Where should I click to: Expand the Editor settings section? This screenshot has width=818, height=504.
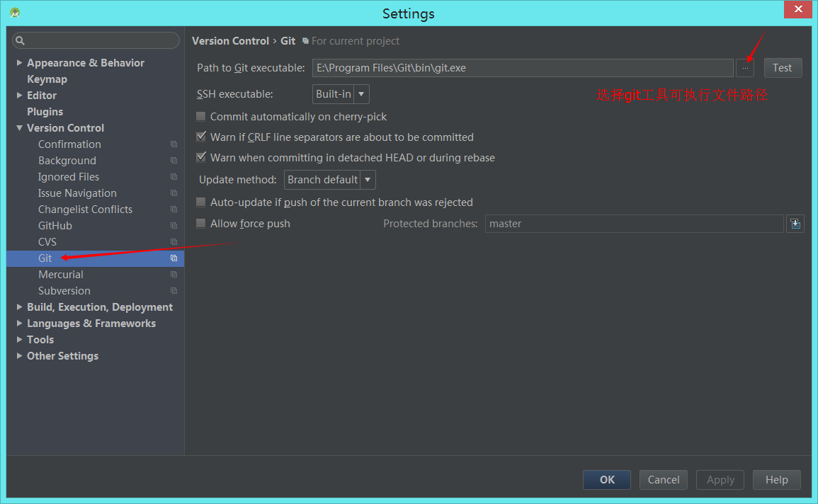19,96
